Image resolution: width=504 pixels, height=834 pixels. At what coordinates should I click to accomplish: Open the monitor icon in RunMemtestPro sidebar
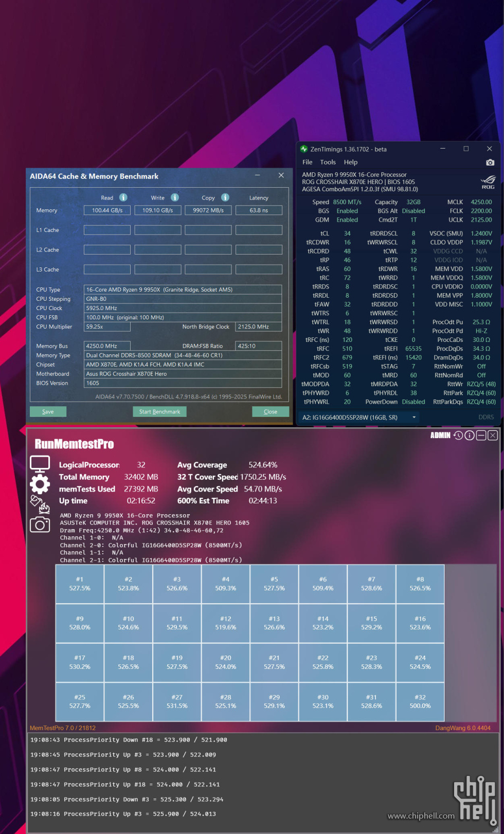(40, 464)
